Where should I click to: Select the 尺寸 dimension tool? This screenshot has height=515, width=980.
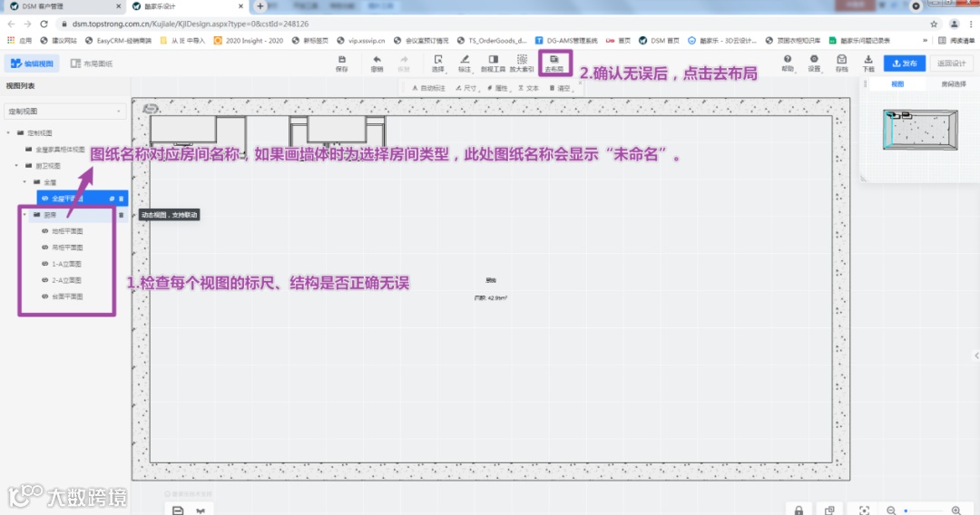465,88
